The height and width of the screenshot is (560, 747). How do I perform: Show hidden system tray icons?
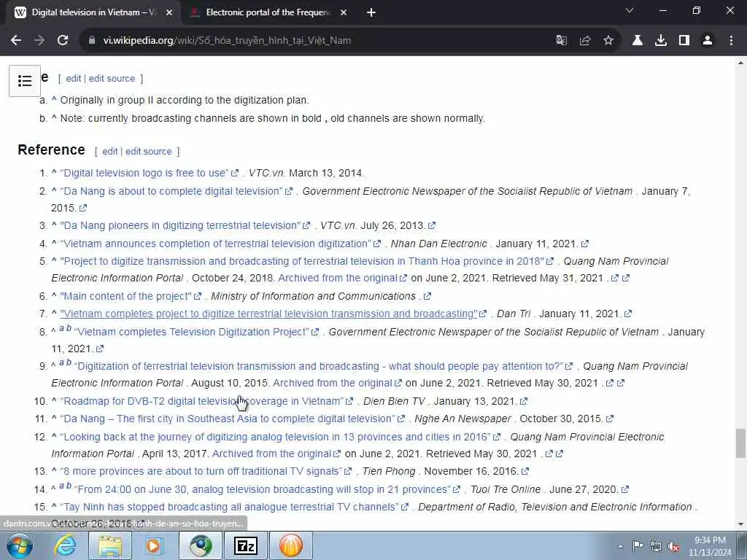(x=620, y=547)
